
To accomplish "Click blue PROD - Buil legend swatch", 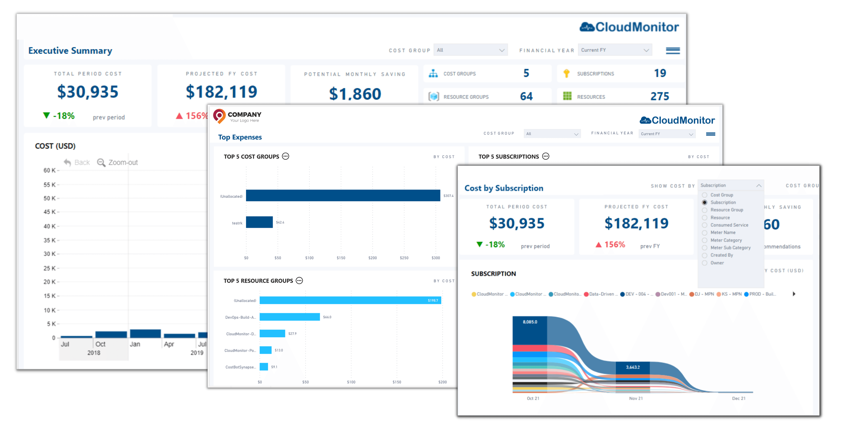I will point(746,294).
